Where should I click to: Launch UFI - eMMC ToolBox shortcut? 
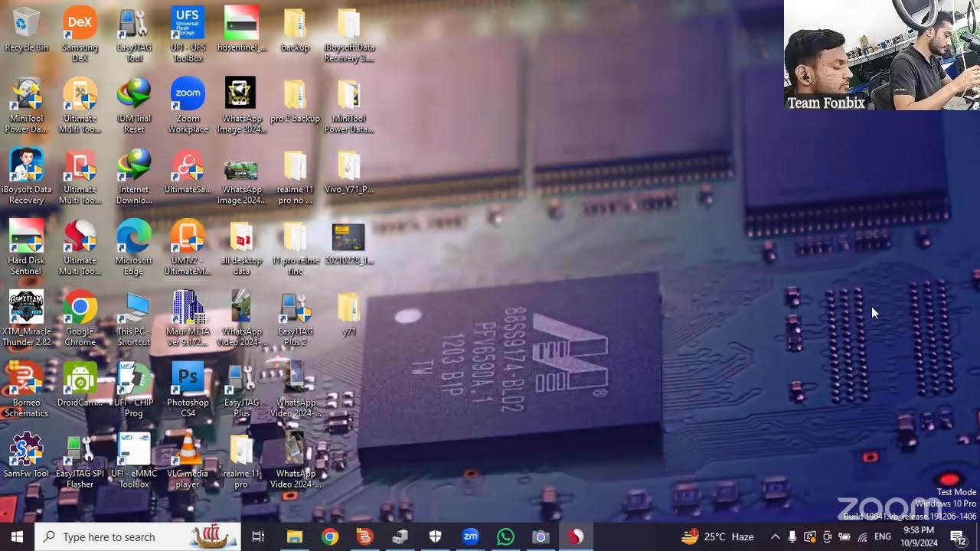pos(134,461)
